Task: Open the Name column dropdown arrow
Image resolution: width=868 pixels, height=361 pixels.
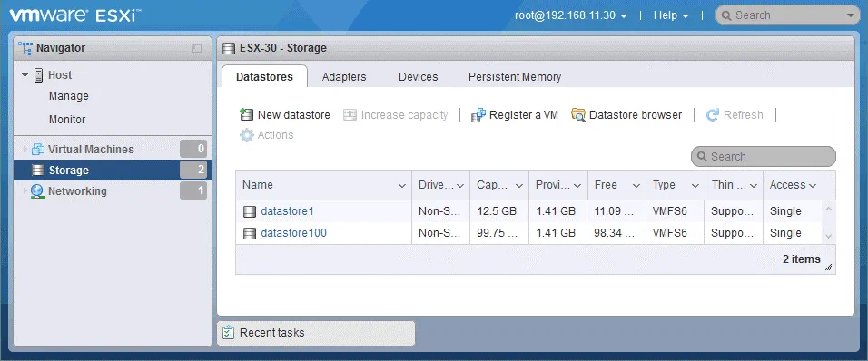Action: tap(402, 186)
